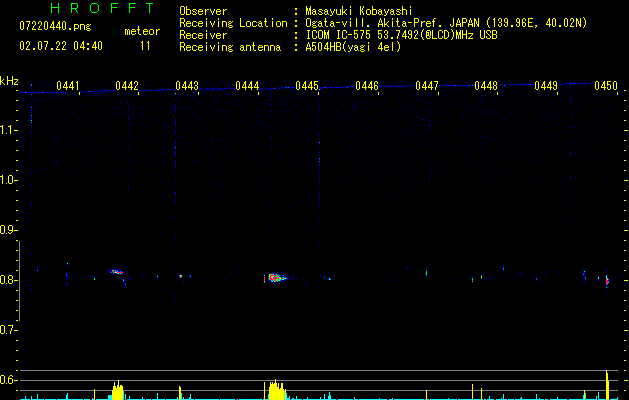Click the 0.6 kHz axis label
Screen dimensions: 629x400
click(8, 380)
